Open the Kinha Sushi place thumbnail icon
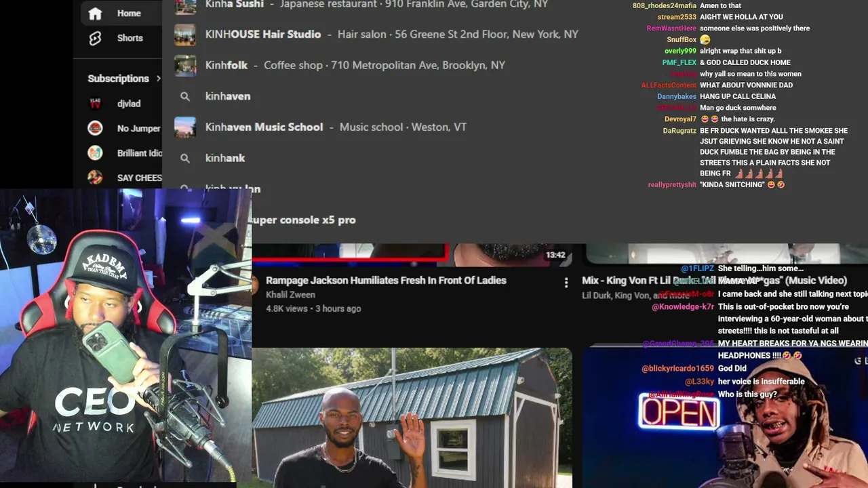868x488 pixels. point(185,6)
